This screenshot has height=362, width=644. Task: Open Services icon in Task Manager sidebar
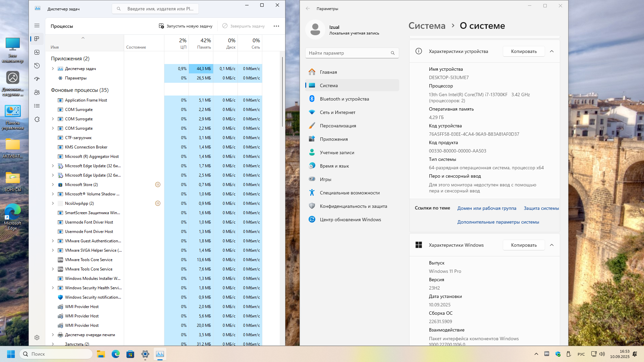(x=37, y=119)
